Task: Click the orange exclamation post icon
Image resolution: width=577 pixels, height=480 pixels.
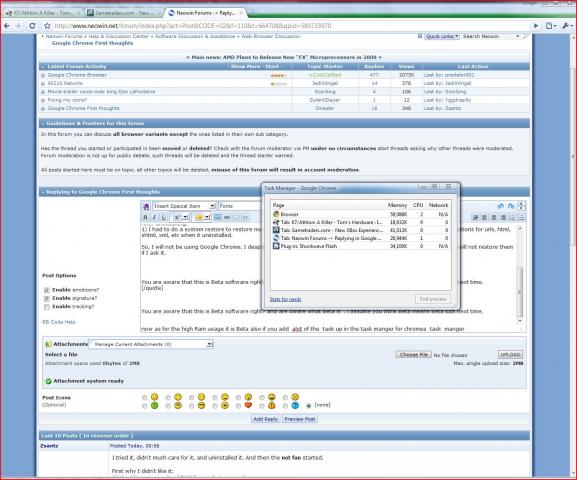Action: coord(272,405)
